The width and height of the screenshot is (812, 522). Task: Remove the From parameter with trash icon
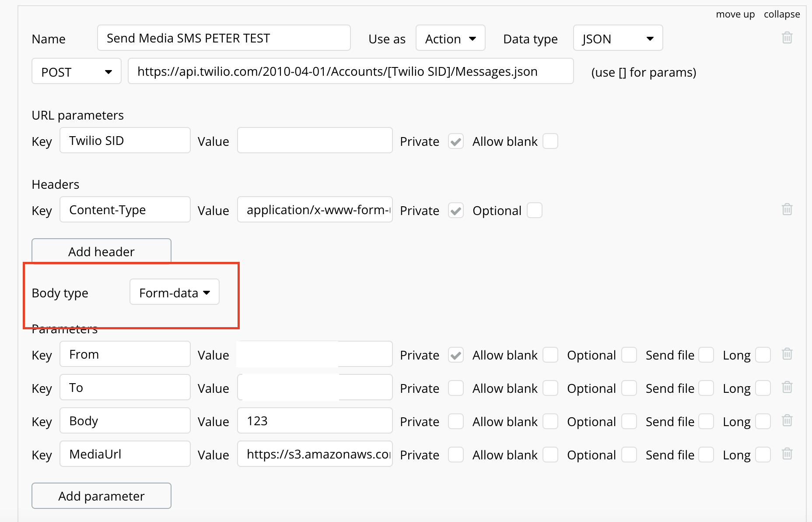tap(787, 354)
